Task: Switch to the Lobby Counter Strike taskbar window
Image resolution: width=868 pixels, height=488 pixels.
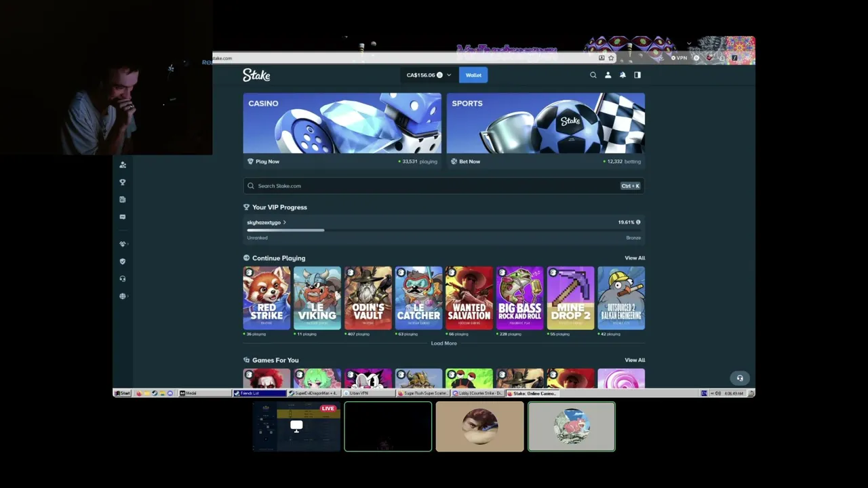Action: coord(479,393)
